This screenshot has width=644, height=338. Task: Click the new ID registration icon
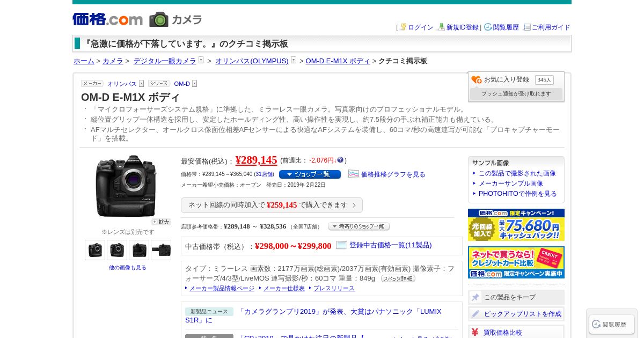pos(442,27)
